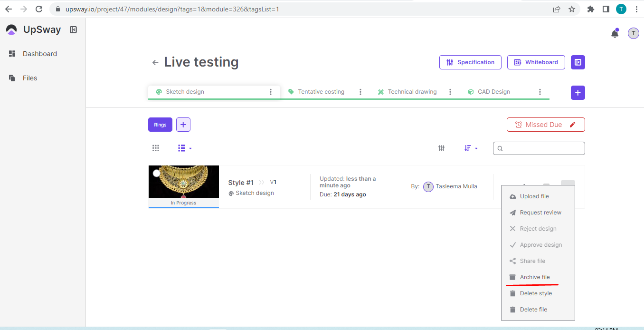The height and width of the screenshot is (330, 644).
Task: Edit due date using red pencil icon
Action: point(572,125)
